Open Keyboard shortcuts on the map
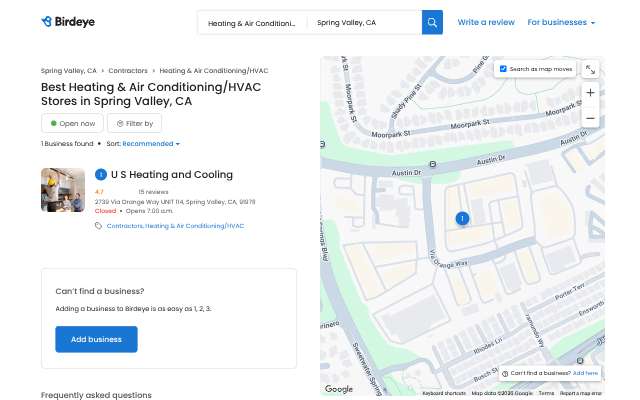The image size is (640, 400). 444,393
